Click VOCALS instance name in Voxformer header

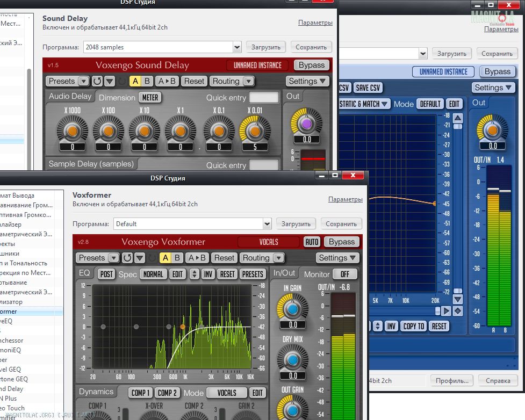tap(269, 242)
